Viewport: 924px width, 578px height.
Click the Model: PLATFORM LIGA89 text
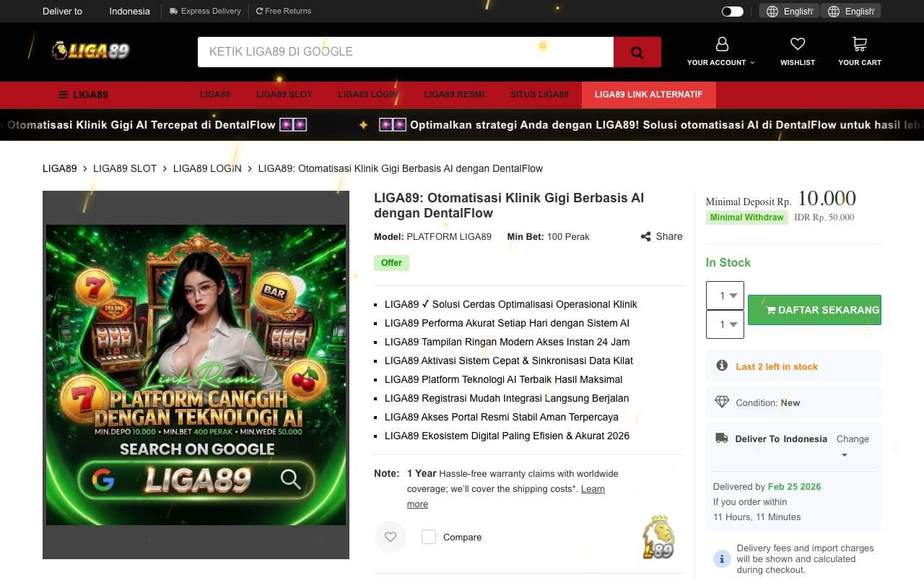[x=432, y=236]
